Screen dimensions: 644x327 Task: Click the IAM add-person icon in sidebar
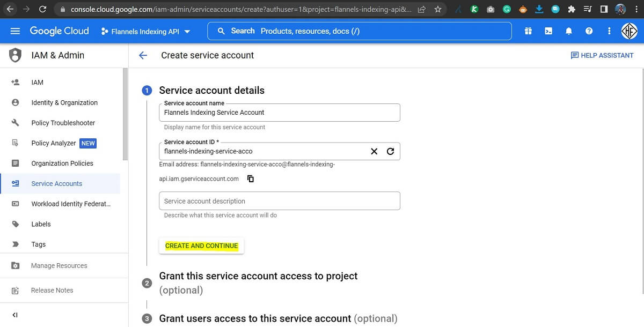pyautogui.click(x=15, y=83)
